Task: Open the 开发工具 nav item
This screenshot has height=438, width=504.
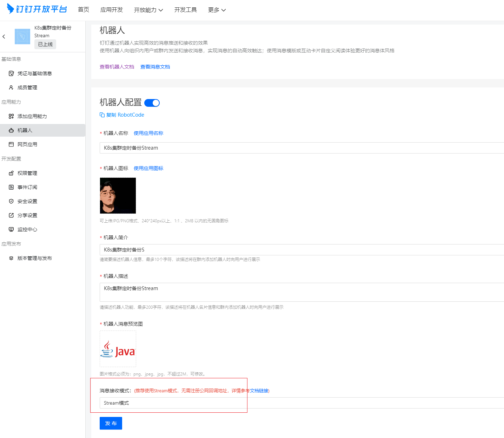Action: (x=186, y=10)
